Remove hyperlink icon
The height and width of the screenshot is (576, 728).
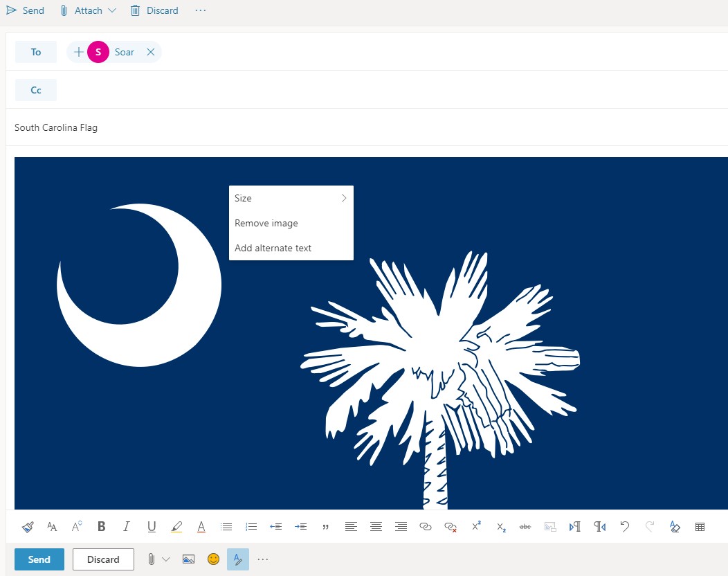click(451, 527)
